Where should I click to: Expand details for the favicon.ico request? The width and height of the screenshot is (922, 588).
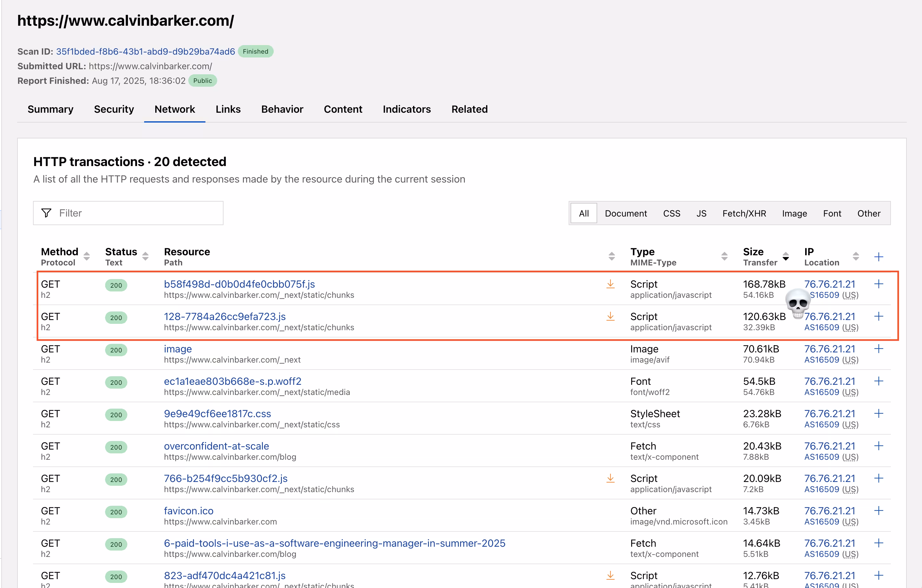click(x=879, y=510)
